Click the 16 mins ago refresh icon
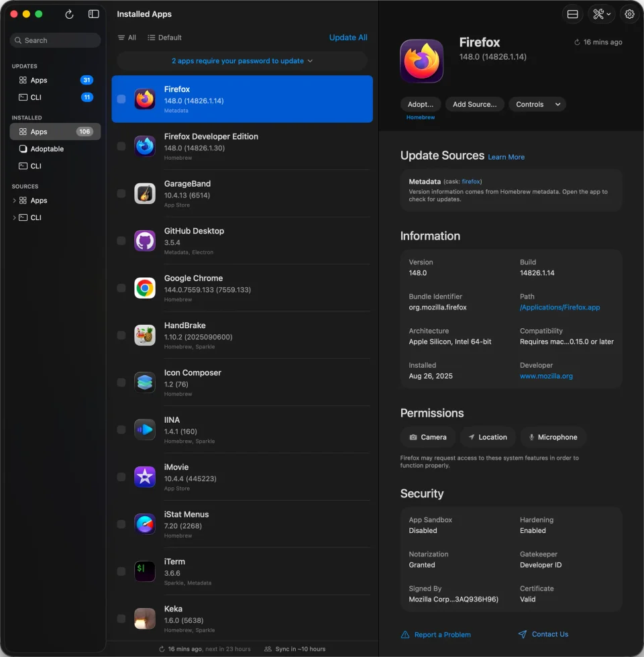This screenshot has height=657, width=644. pos(577,42)
